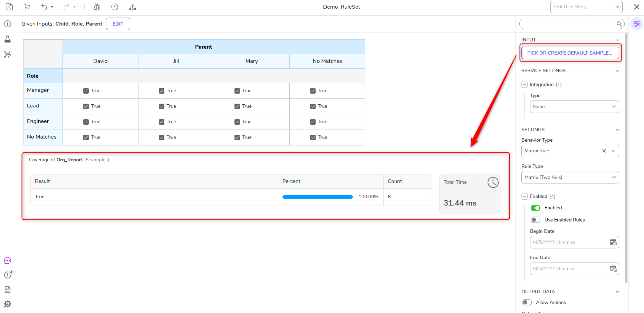Select the Engineer row header

tap(43, 121)
